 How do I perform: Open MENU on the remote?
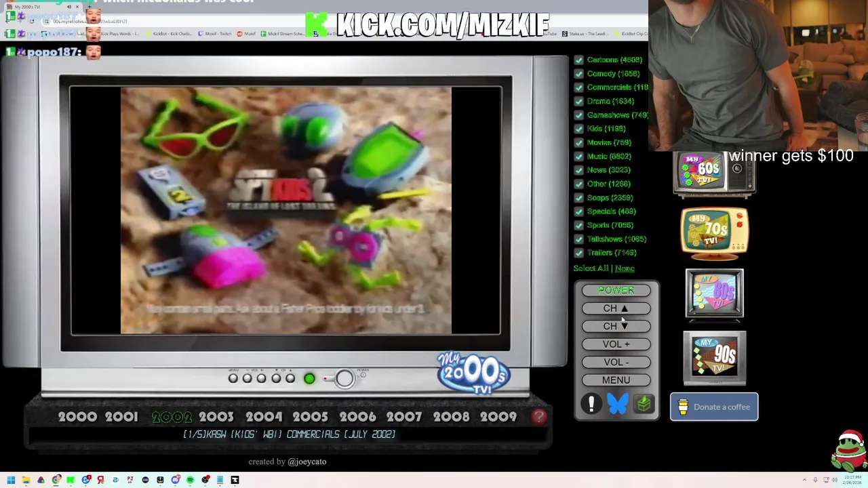click(x=616, y=380)
